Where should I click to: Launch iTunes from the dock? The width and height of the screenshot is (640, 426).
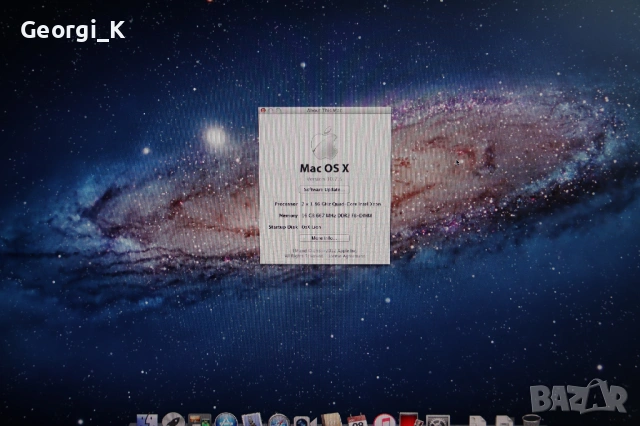(x=384, y=420)
